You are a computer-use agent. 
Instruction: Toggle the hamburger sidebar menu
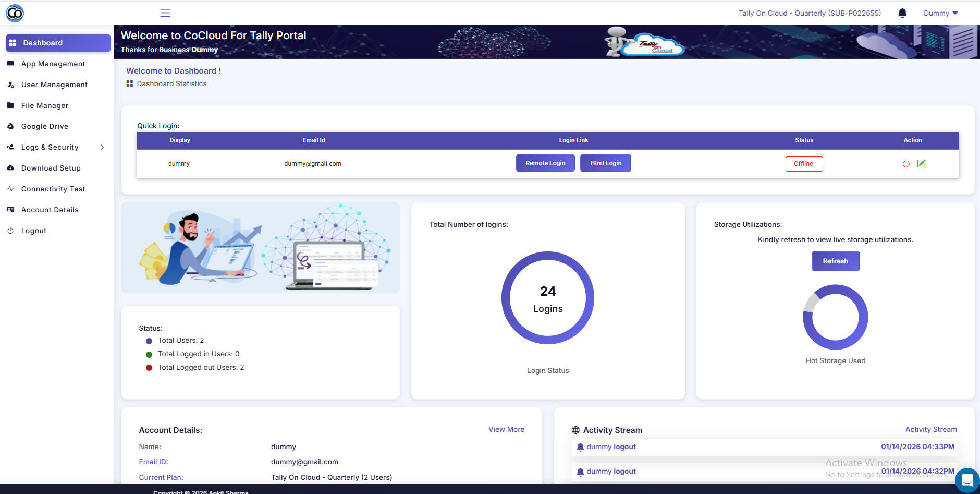pos(165,13)
